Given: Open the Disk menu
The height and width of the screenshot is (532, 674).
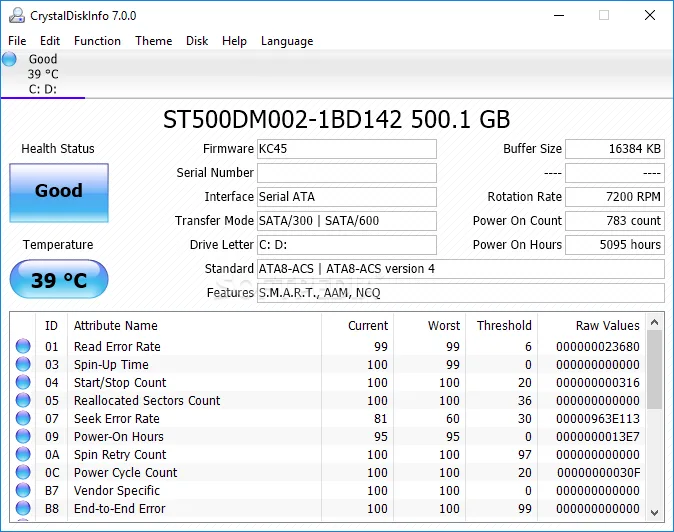Looking at the screenshot, I should [x=197, y=41].
